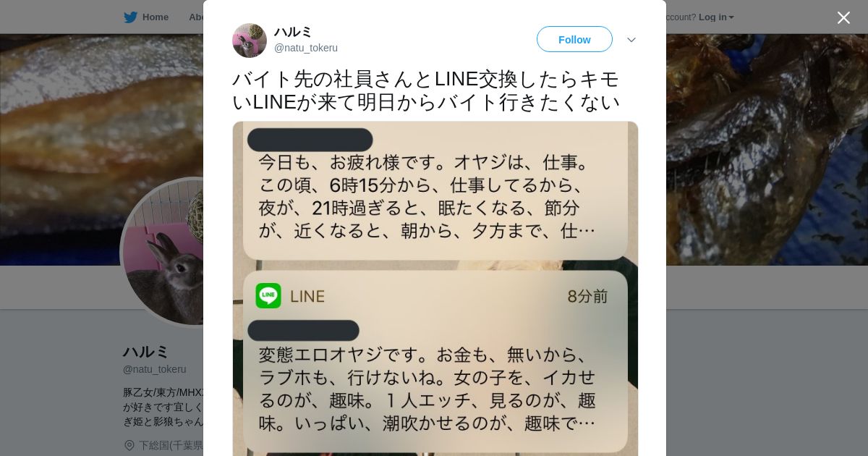Expand the tweet options chevron next to Follow
Screen dimensions: 868x456
coord(631,40)
